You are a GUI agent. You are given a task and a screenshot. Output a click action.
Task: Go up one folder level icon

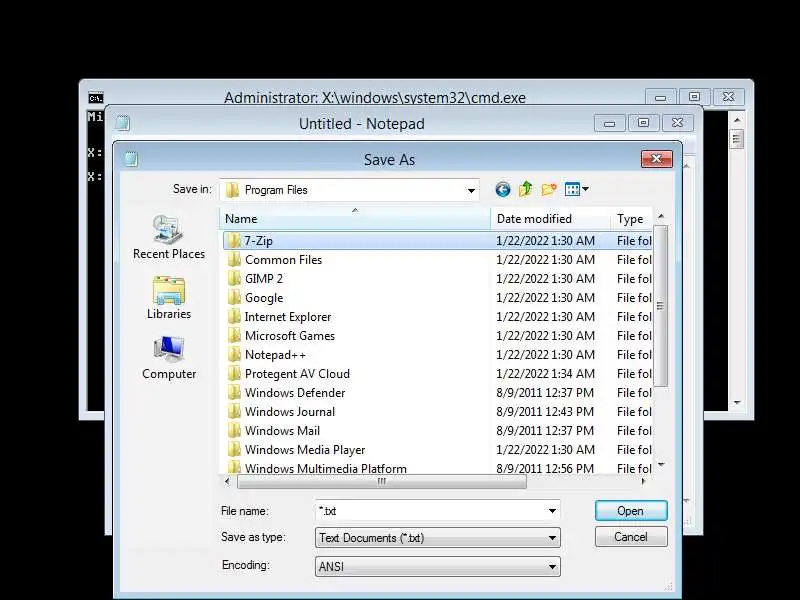pos(526,189)
